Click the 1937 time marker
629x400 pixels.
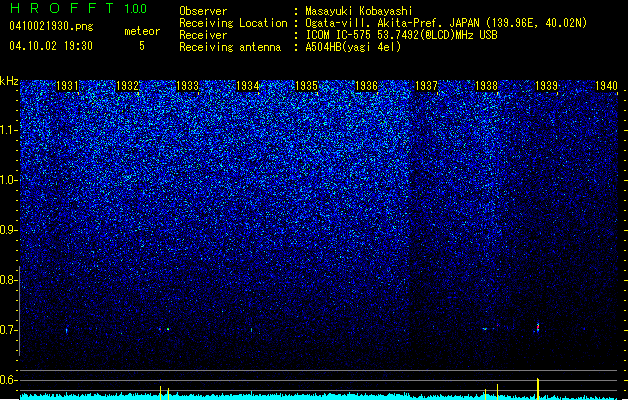[x=426, y=86]
